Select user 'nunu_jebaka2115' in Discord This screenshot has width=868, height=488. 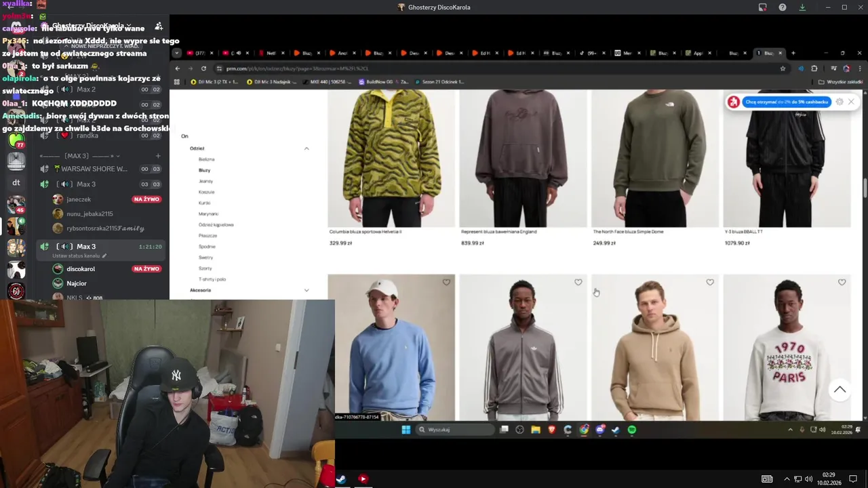(x=90, y=213)
